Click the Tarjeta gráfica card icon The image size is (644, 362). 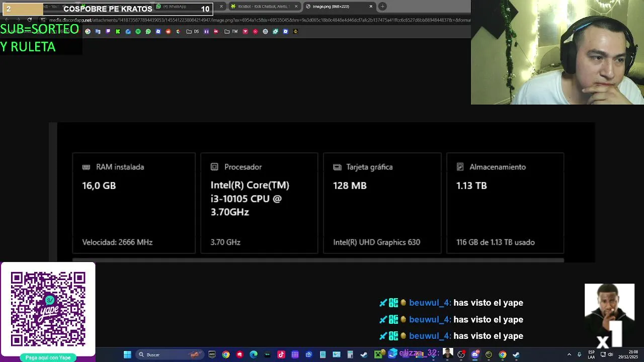click(337, 167)
